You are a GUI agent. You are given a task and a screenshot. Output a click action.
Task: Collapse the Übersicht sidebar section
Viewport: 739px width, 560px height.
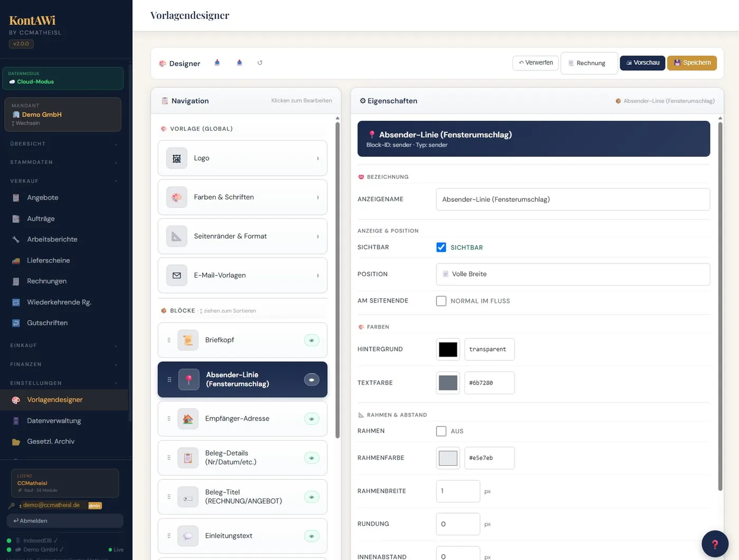pos(64,144)
